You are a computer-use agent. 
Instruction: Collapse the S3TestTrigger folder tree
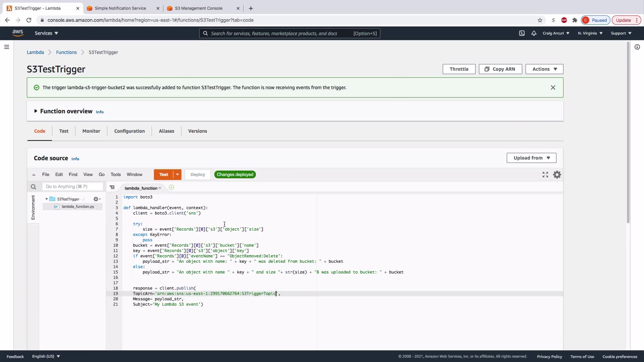click(x=47, y=199)
